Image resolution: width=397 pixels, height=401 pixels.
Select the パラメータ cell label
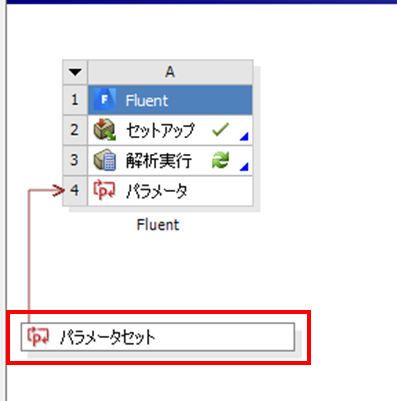157,191
